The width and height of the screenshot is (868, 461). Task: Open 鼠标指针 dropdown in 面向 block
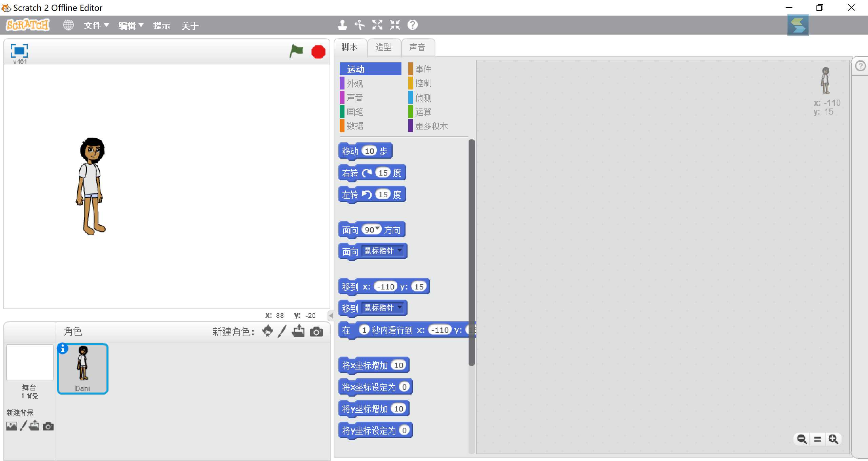tap(400, 250)
